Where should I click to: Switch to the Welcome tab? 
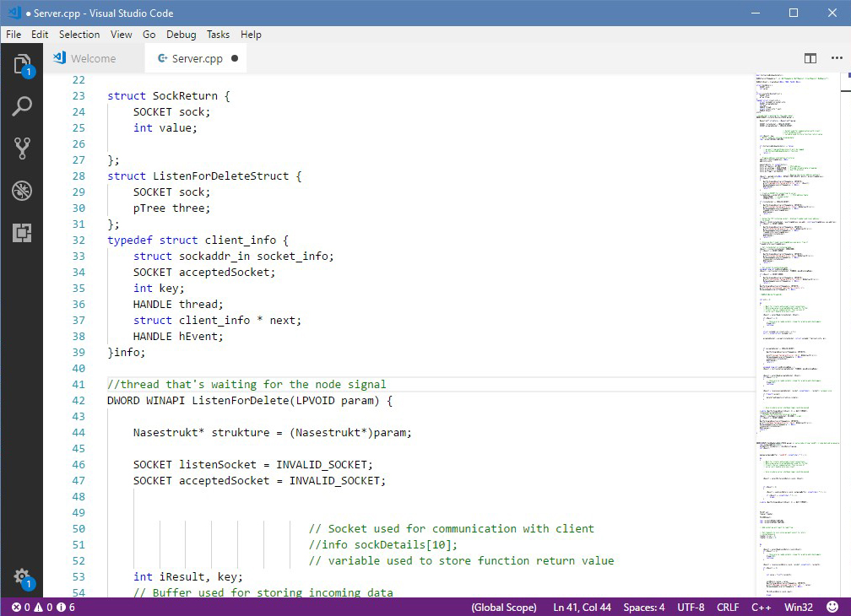tap(93, 58)
